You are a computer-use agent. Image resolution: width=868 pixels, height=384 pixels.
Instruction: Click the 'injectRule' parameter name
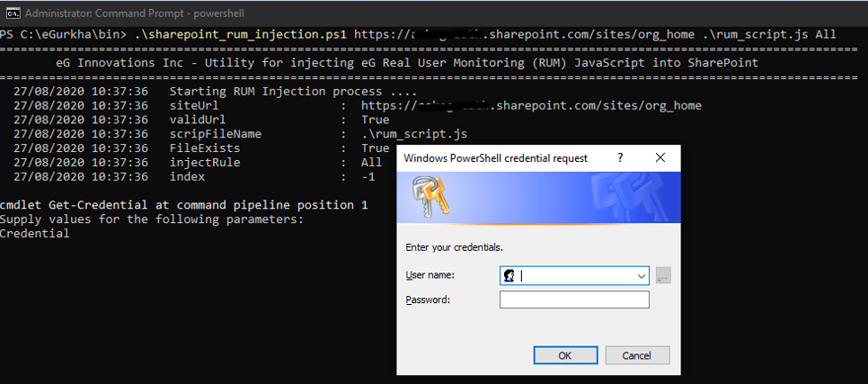[205, 163]
